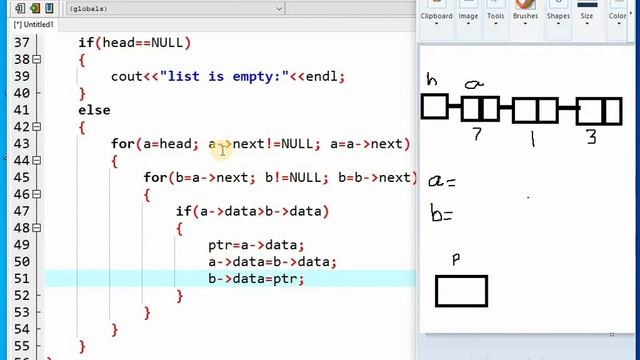
Task: Click line number 43 in the gutter
Action: point(22,144)
